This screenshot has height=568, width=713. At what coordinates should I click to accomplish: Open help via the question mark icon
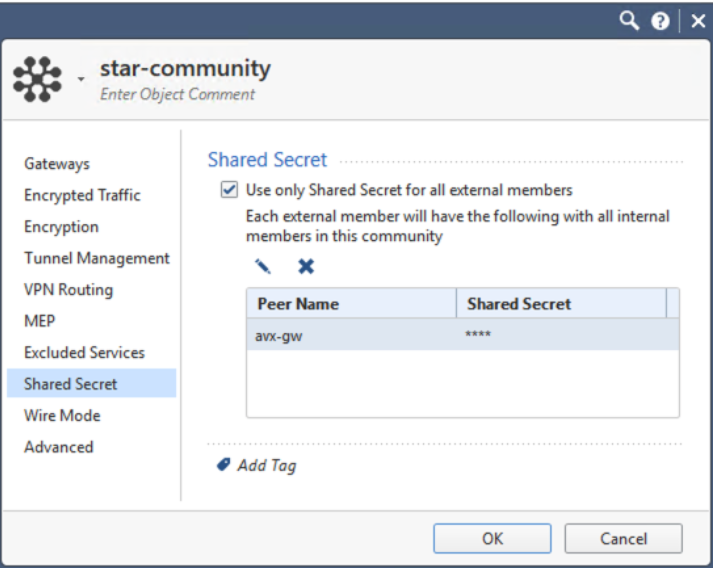tap(660, 21)
